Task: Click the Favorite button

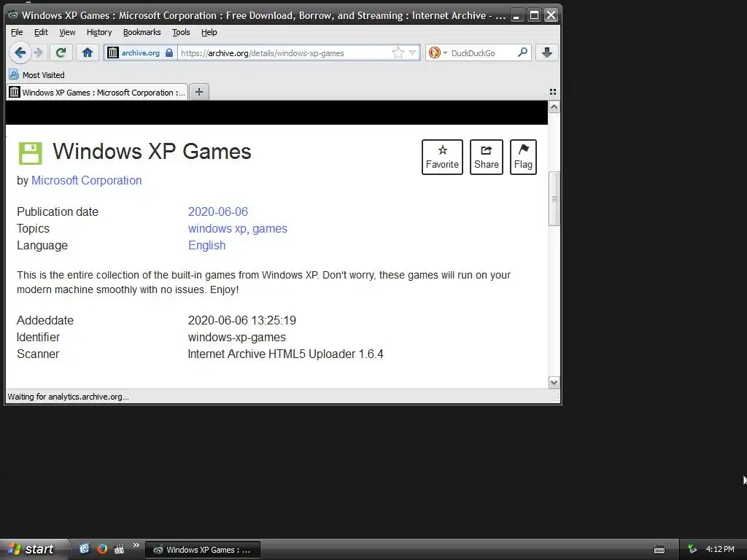Action: coord(442,157)
